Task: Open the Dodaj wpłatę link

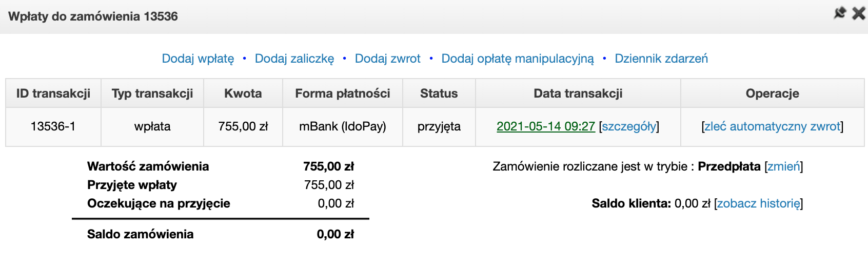Action: [198, 59]
